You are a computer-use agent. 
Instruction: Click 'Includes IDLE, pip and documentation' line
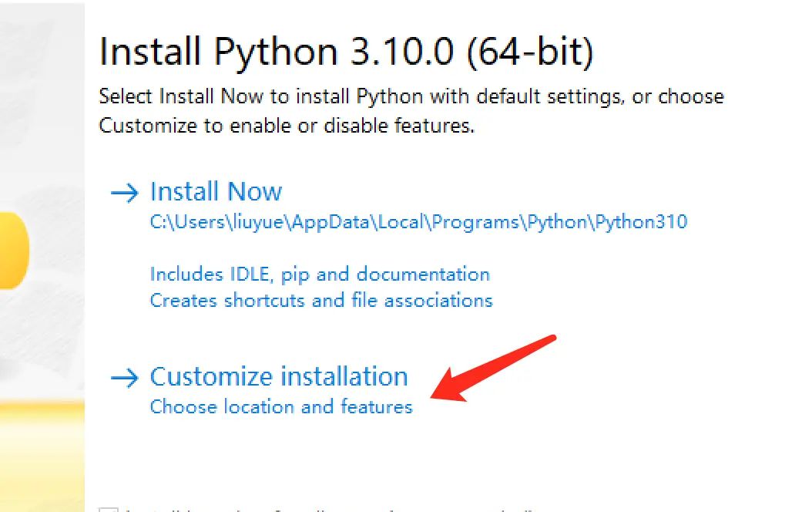click(x=320, y=275)
